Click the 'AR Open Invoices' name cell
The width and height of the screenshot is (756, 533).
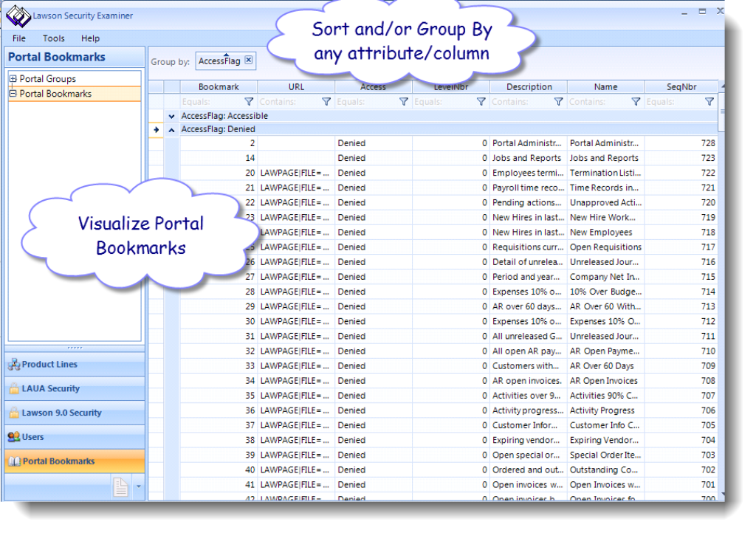606,381
